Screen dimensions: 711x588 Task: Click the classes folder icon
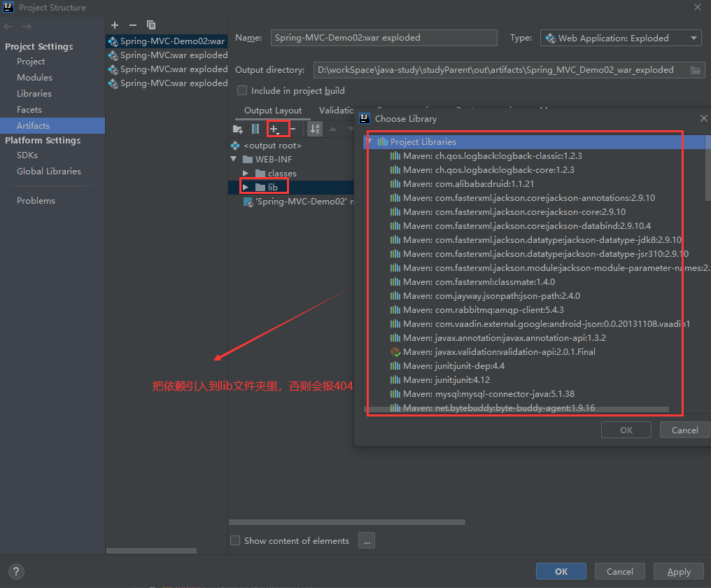[x=260, y=174]
